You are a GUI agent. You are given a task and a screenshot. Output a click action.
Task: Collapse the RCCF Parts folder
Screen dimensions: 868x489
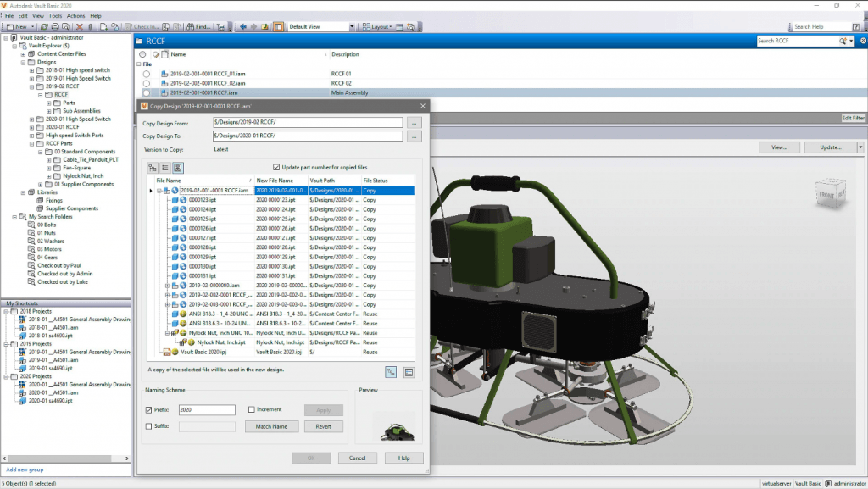pos(31,143)
